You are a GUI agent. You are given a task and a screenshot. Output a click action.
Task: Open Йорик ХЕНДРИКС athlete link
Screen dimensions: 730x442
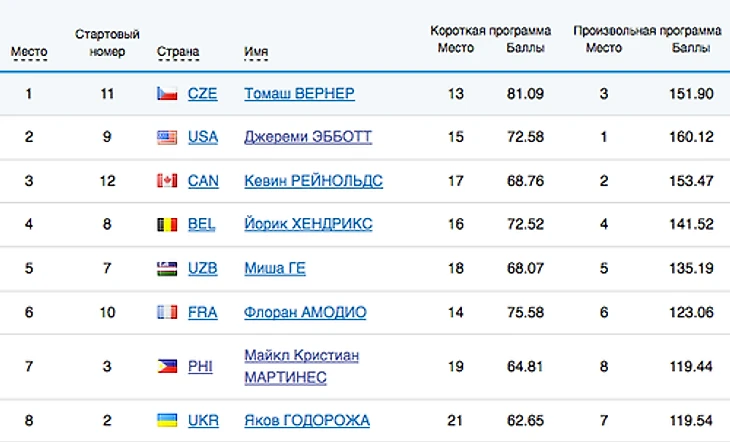(308, 224)
